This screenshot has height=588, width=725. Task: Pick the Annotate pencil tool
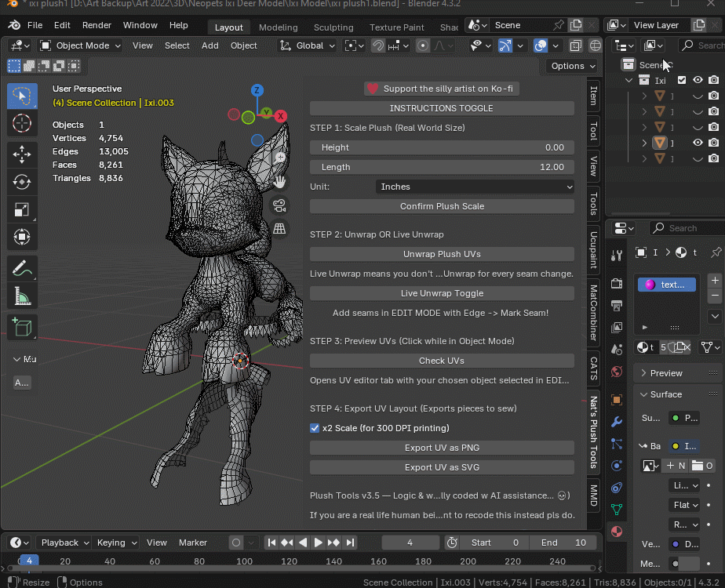click(22, 269)
